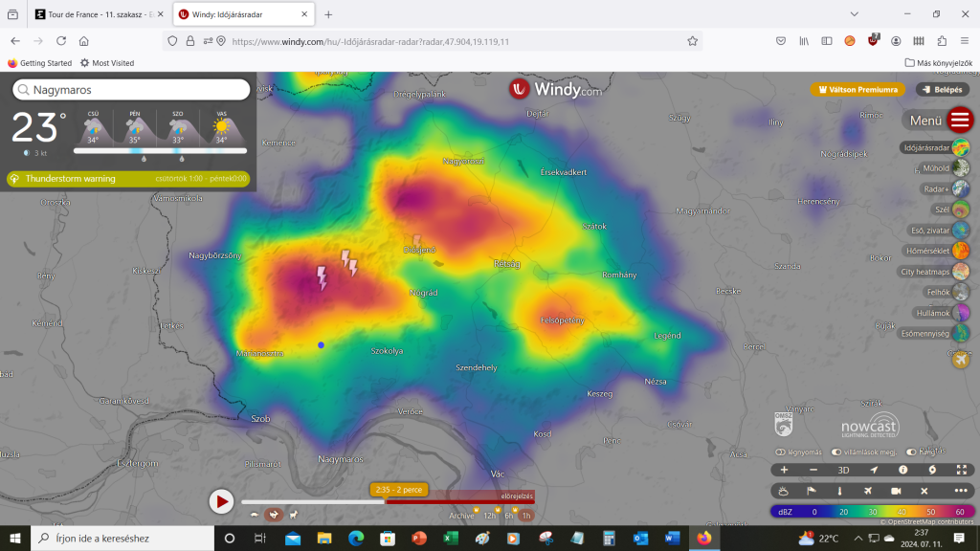Enable the 3D map view
The image size is (980, 551).
(x=843, y=470)
